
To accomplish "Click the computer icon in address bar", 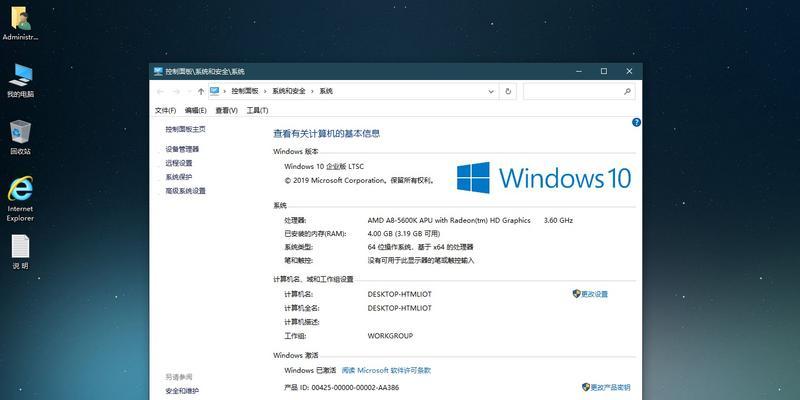I will pyautogui.click(x=214, y=91).
